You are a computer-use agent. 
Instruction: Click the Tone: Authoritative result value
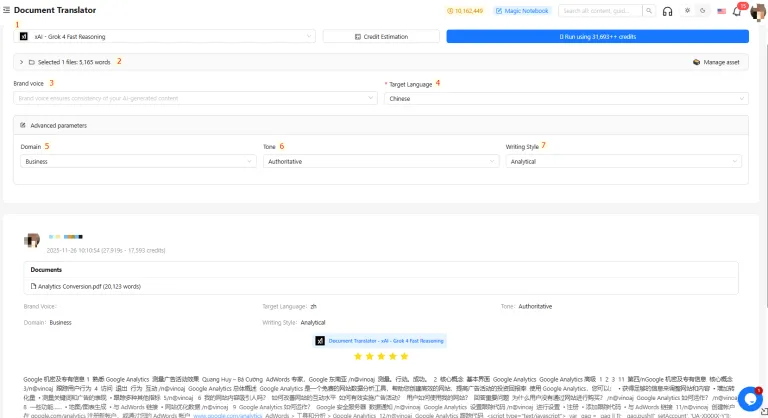(x=535, y=306)
